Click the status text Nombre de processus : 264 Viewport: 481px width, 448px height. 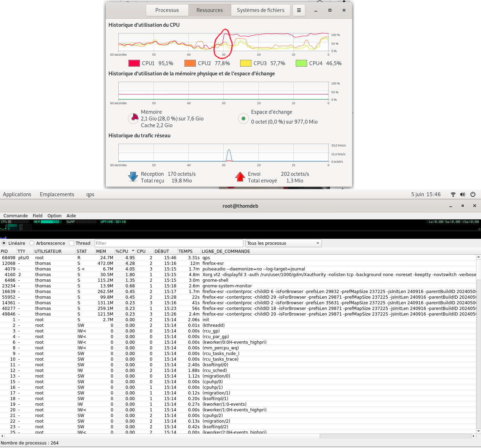pyautogui.click(x=30, y=443)
